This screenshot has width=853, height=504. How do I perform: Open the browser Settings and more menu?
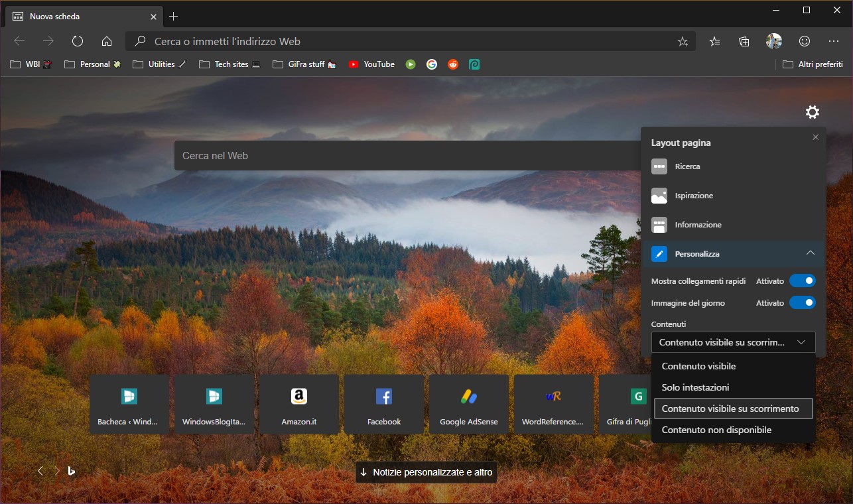[x=834, y=41]
